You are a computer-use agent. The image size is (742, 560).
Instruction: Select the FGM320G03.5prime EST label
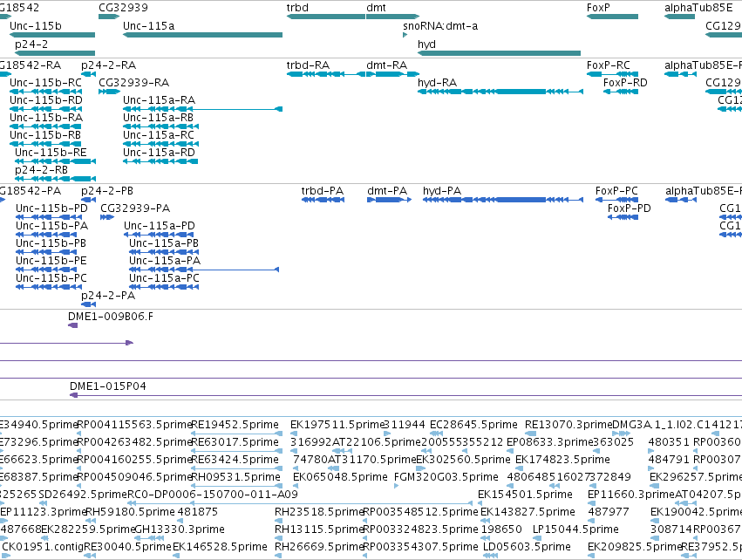pos(446,477)
